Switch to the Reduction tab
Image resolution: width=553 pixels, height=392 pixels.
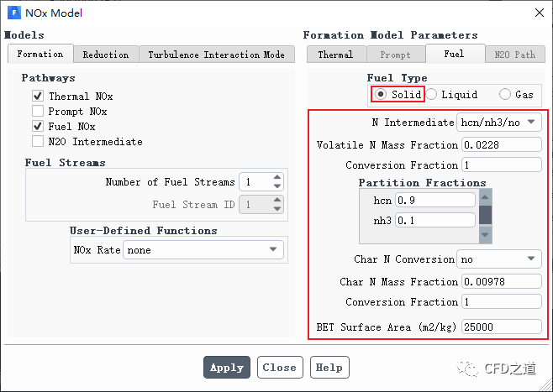106,55
